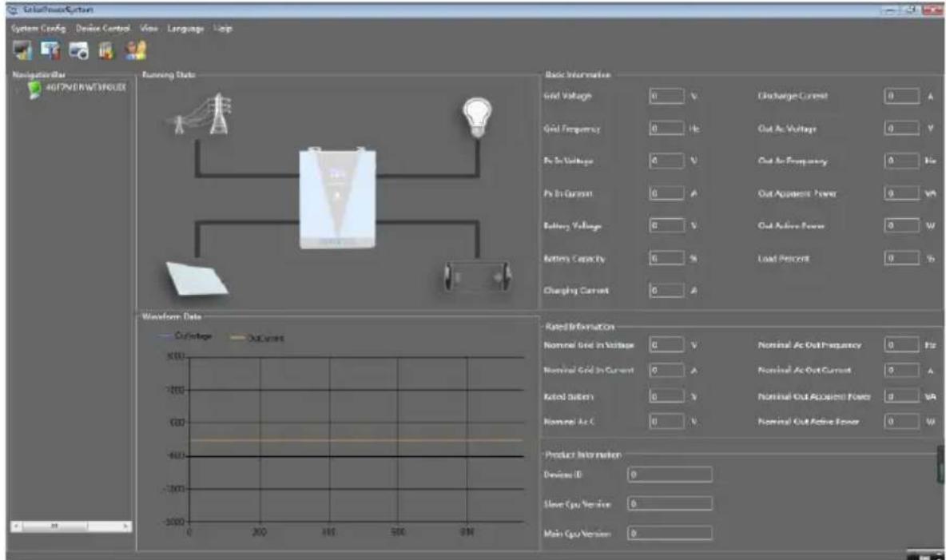The image size is (946, 560).
Task: Click the inverter unit image
Action: tap(338, 198)
